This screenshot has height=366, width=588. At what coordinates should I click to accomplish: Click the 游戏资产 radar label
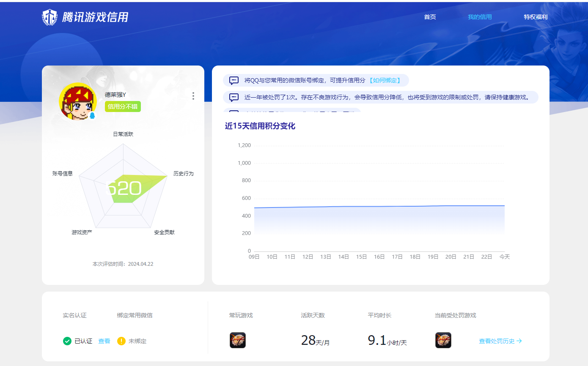point(82,232)
